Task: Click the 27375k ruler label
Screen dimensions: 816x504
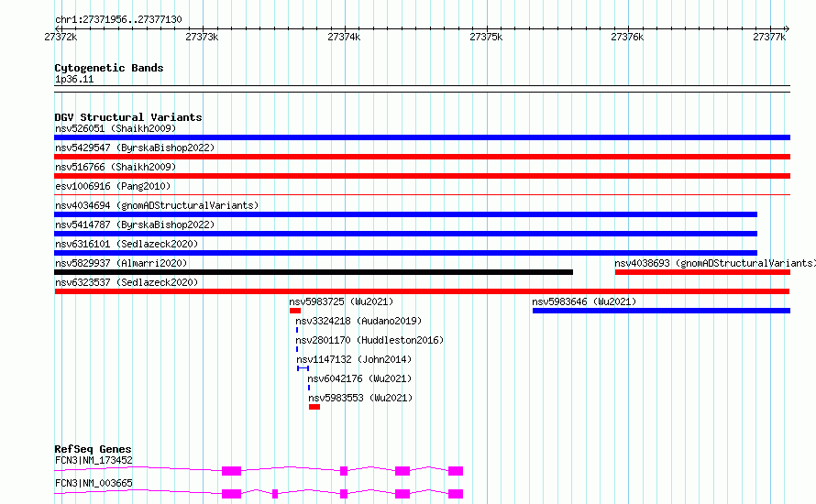Action: [486, 37]
